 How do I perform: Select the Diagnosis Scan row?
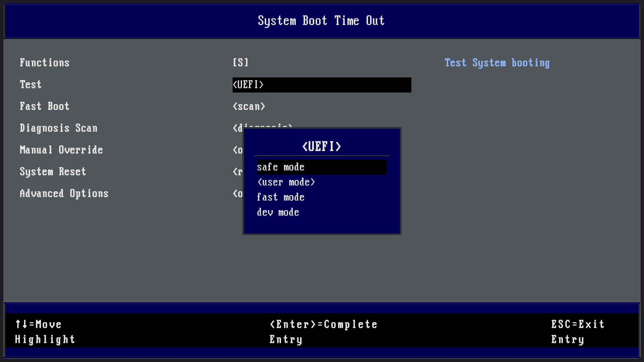click(x=59, y=128)
